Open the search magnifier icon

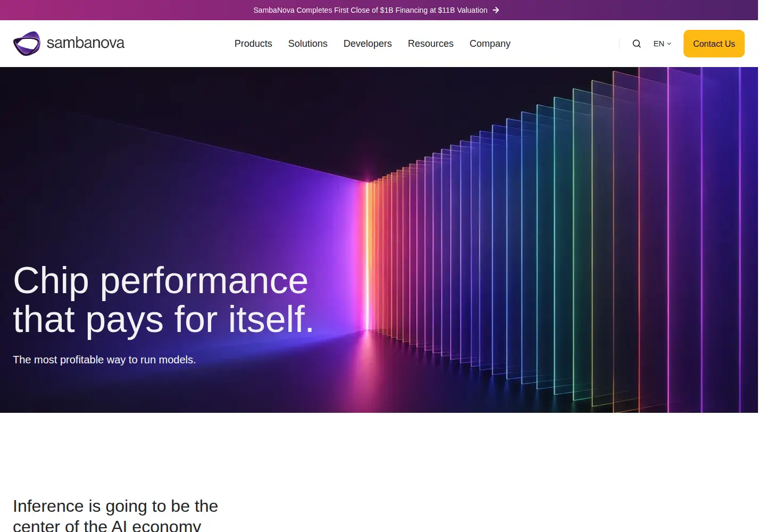[x=636, y=44]
